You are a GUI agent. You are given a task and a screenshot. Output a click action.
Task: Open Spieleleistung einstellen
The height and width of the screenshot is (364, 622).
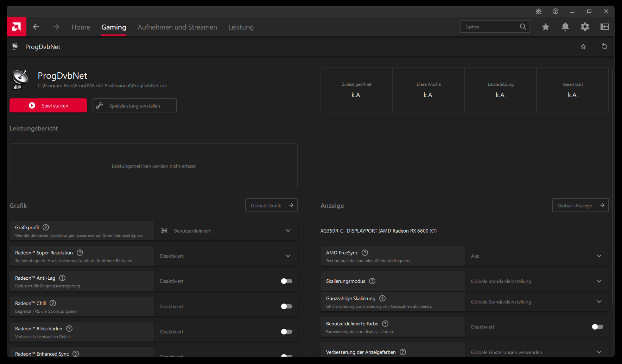tap(135, 105)
